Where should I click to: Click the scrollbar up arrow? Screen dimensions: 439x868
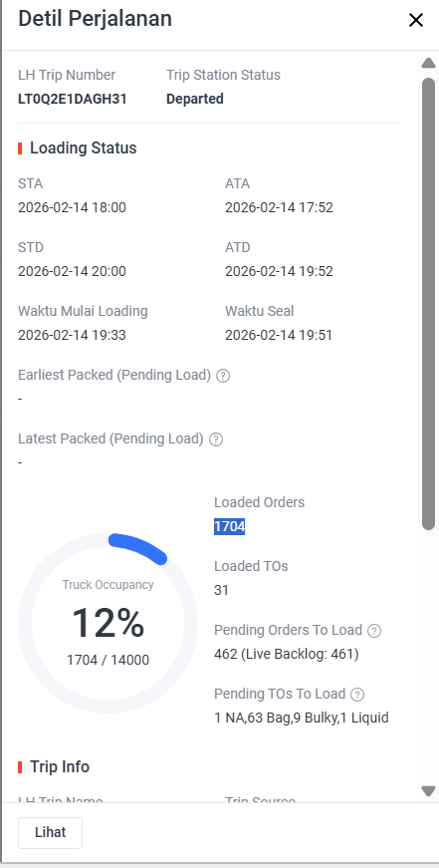point(428,63)
